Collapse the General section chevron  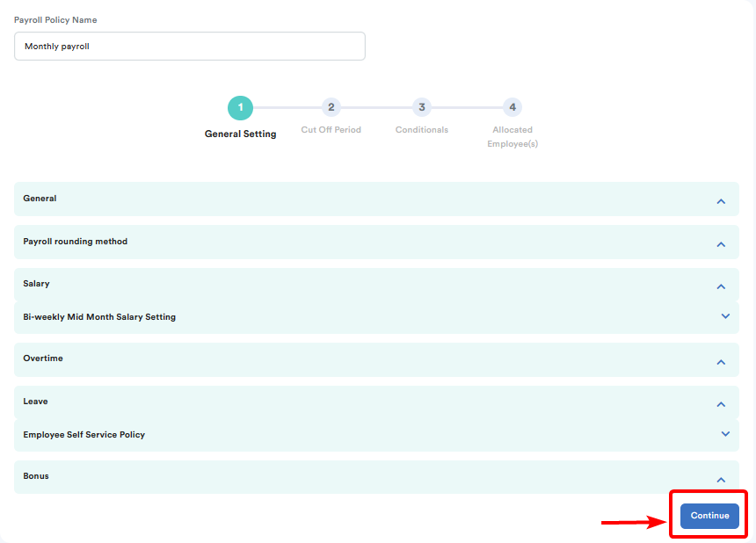721,201
